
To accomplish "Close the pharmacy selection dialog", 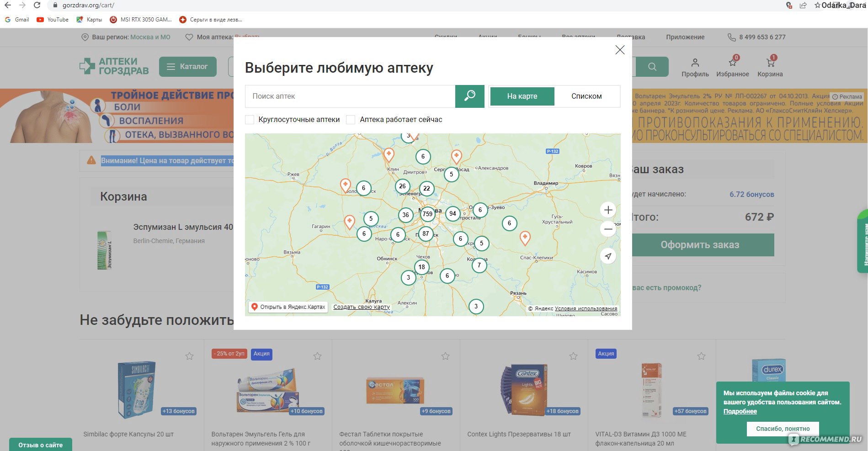I will tap(620, 50).
